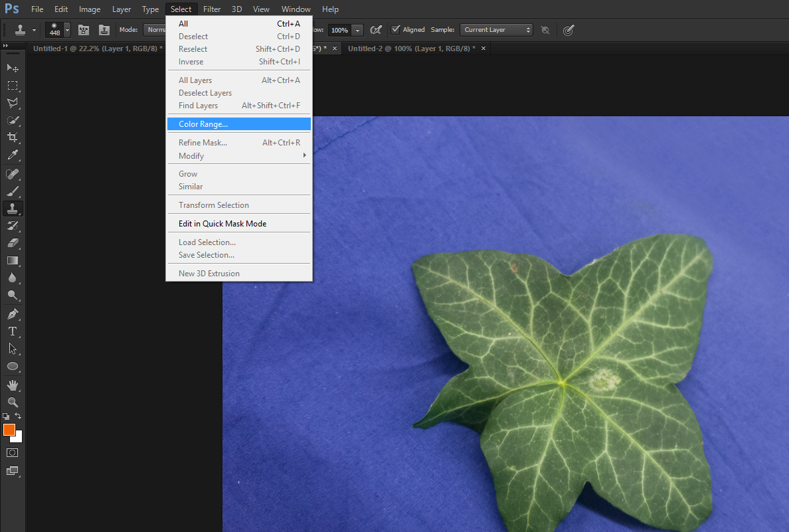Toggle airbrush-style build-up icon

(376, 30)
